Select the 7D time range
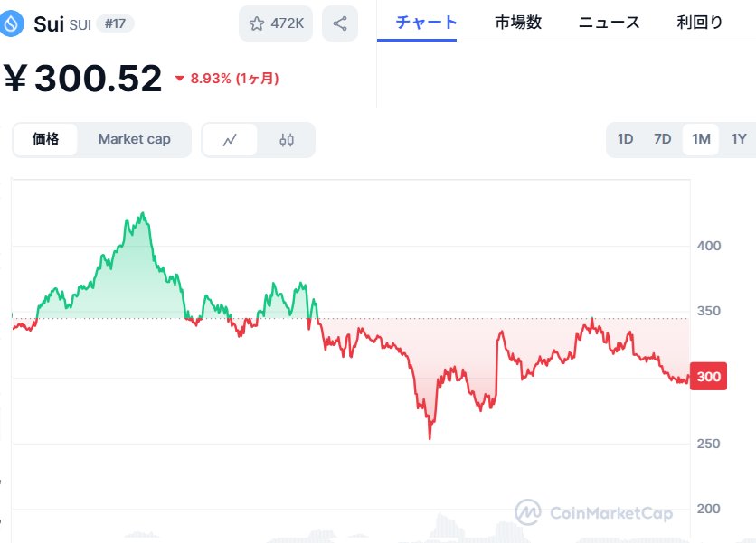Image resolution: width=756 pixels, height=543 pixels. pos(663,139)
